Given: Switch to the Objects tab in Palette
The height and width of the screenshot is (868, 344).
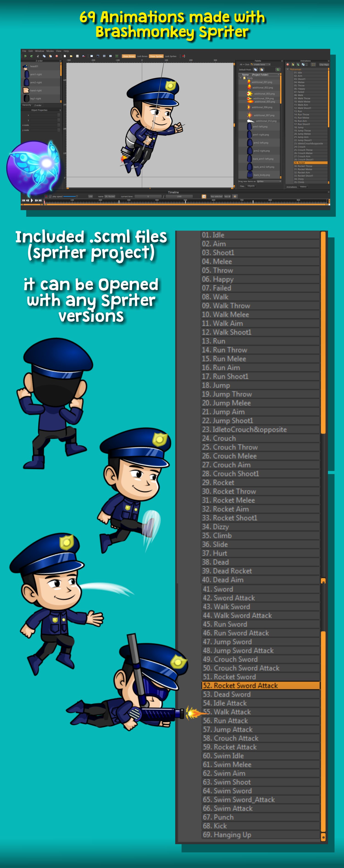Looking at the screenshot, I should coord(251,186).
